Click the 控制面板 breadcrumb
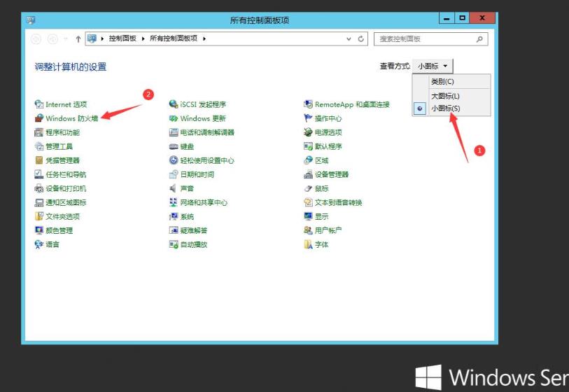Screen dimensions: 569x392 tap(122, 38)
